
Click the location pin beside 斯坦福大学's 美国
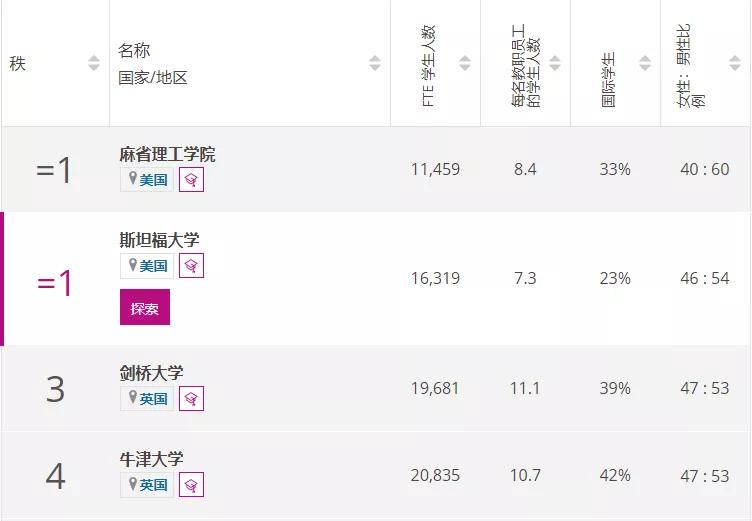coord(131,265)
